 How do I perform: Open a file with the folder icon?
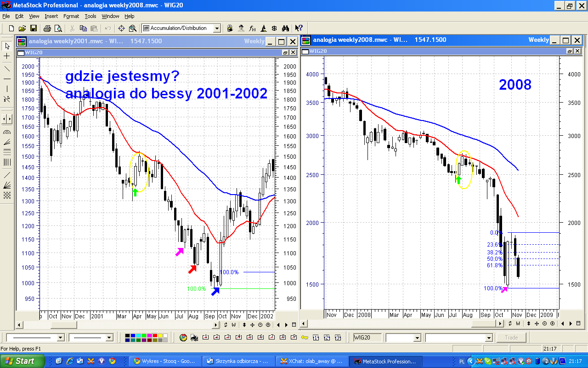pyautogui.click(x=23, y=28)
